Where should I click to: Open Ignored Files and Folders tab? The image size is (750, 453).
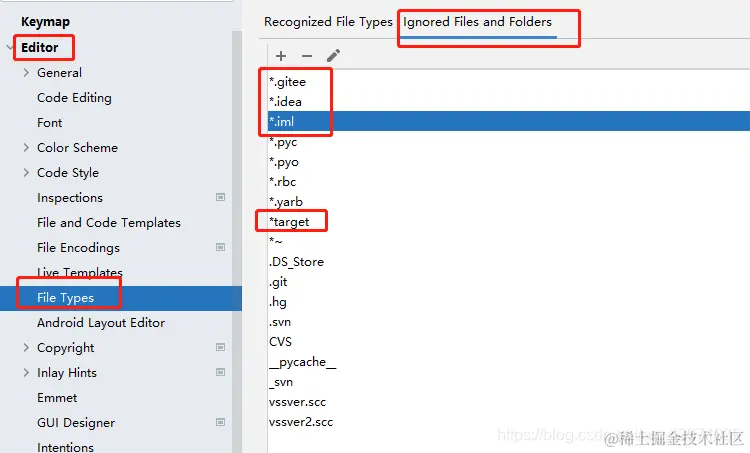point(477,22)
